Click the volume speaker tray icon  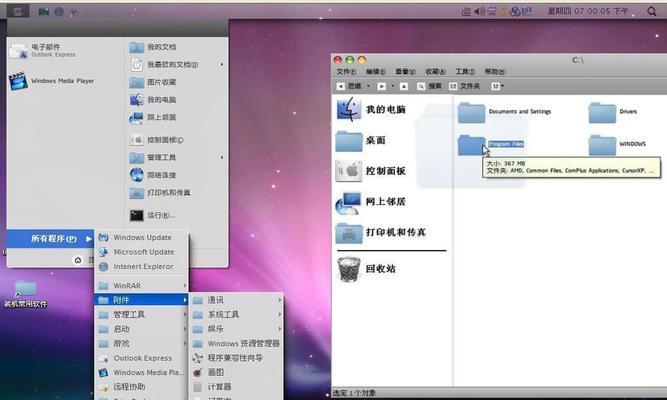click(x=479, y=11)
